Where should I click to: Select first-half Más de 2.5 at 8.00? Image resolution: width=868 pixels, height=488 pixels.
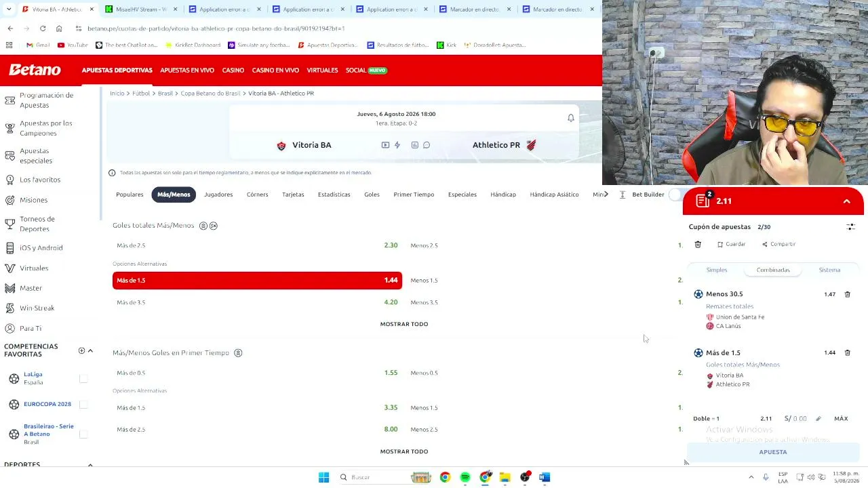[x=257, y=430]
